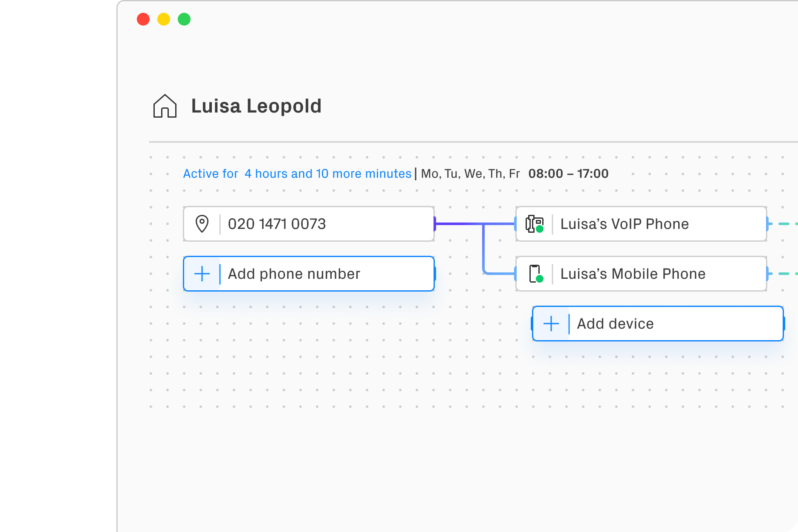The image size is (798, 532).
Task: Click the Mo, Tu, We, Th, Fr weekdays
Action: point(470,173)
